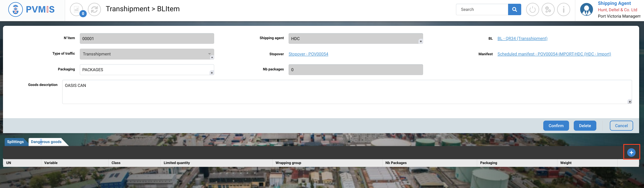The image size is (644, 188).
Task: Open the document notifications icon
Action: (x=76, y=10)
